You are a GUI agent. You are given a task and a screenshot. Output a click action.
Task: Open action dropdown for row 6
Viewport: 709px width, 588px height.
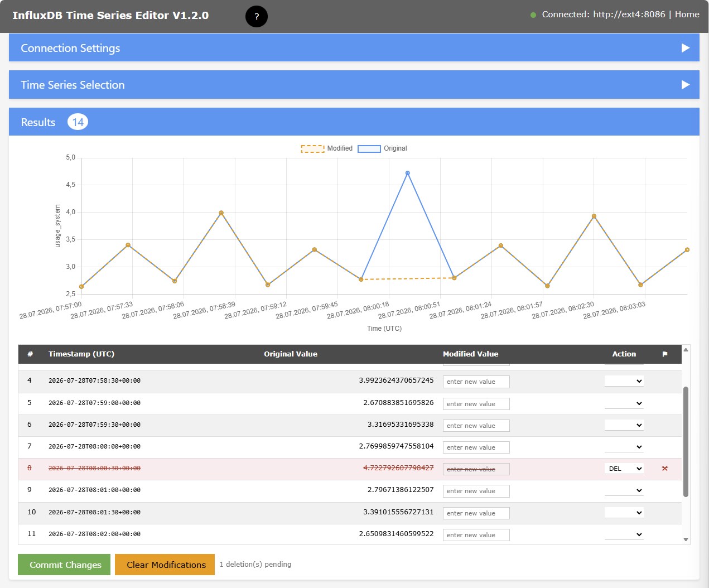coord(624,425)
